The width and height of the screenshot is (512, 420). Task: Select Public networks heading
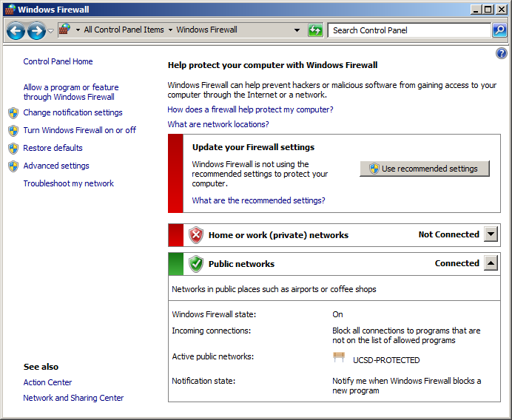[x=241, y=264]
